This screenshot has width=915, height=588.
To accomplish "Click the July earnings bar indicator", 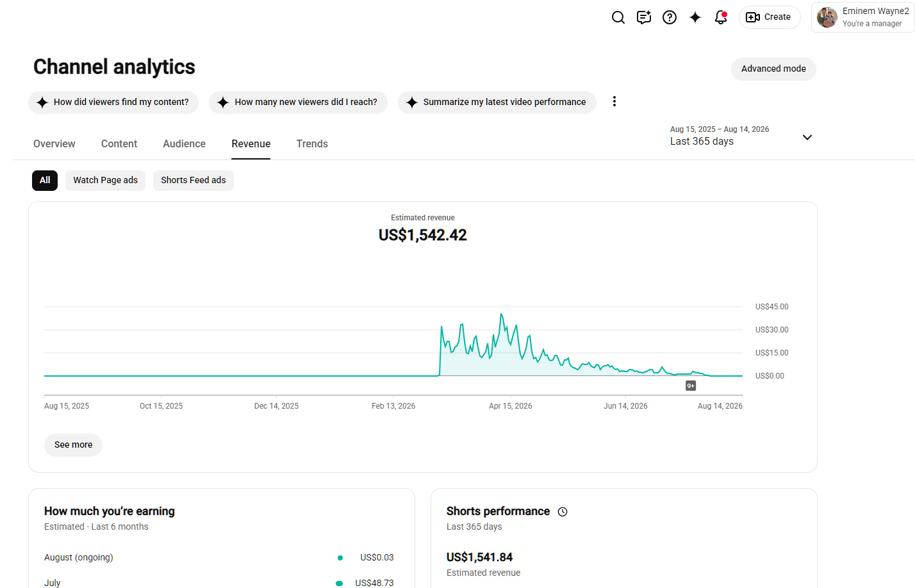I will coord(340,584).
